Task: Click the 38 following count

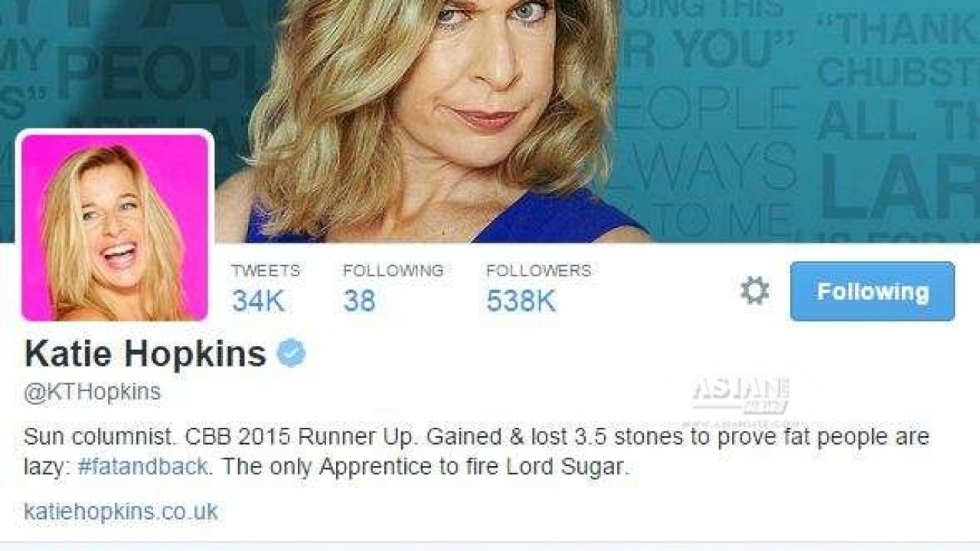Action: pos(359,301)
